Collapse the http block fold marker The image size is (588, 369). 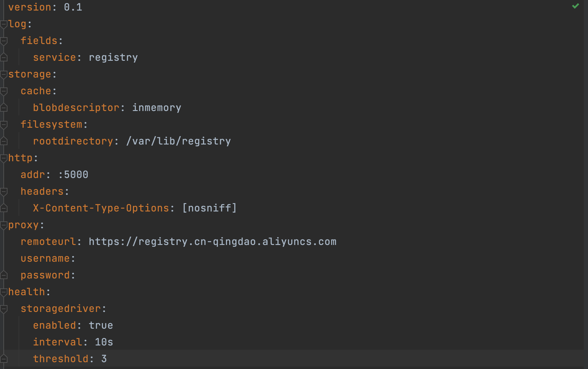pos(4,158)
